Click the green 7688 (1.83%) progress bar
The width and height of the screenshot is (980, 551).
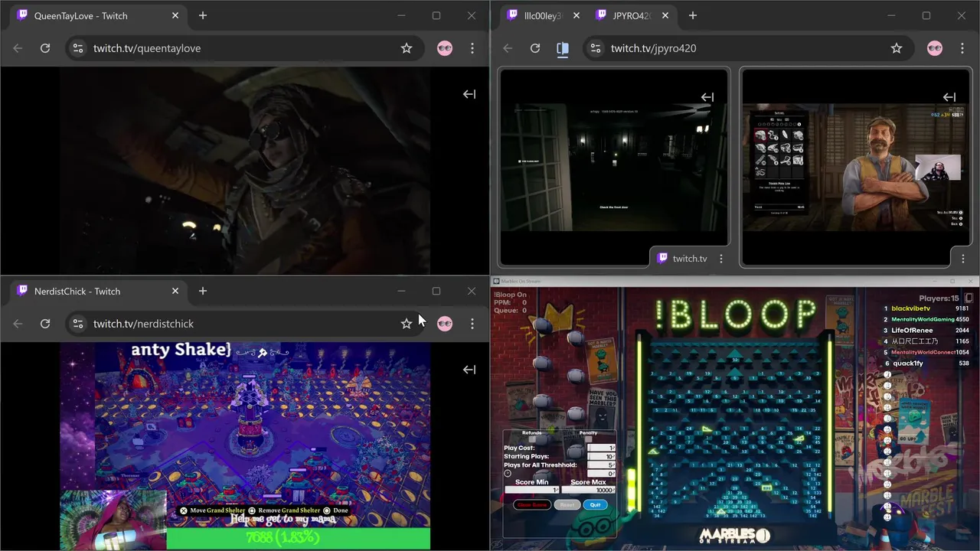[298, 538]
